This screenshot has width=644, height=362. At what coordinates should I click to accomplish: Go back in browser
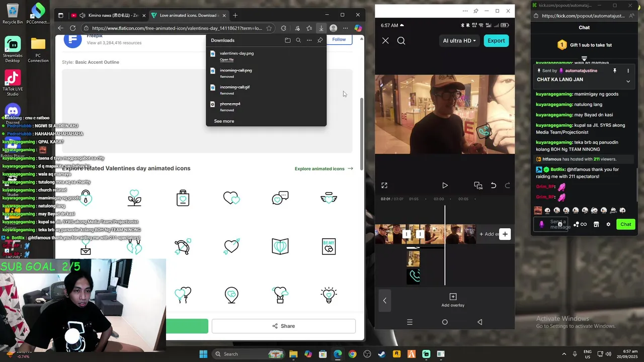click(60, 28)
